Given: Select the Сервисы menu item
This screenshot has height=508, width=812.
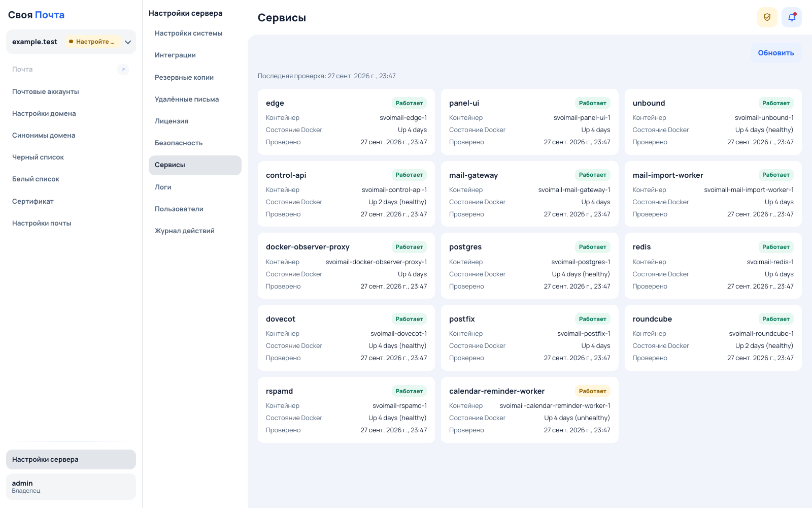Looking at the screenshot, I should point(195,165).
